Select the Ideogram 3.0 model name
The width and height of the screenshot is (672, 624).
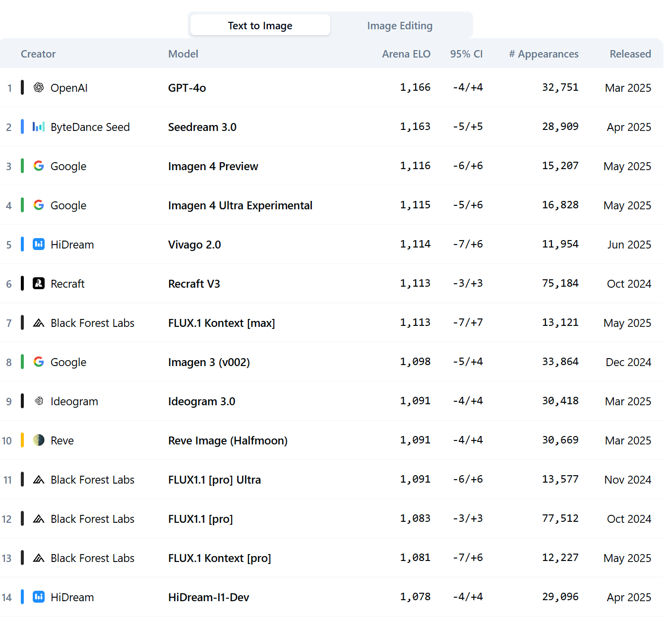201,401
